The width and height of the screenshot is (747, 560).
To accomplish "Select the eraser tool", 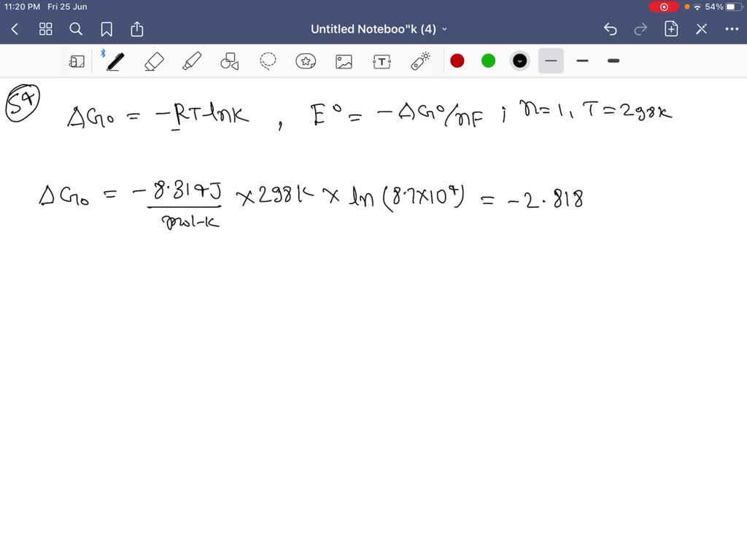I will [154, 61].
